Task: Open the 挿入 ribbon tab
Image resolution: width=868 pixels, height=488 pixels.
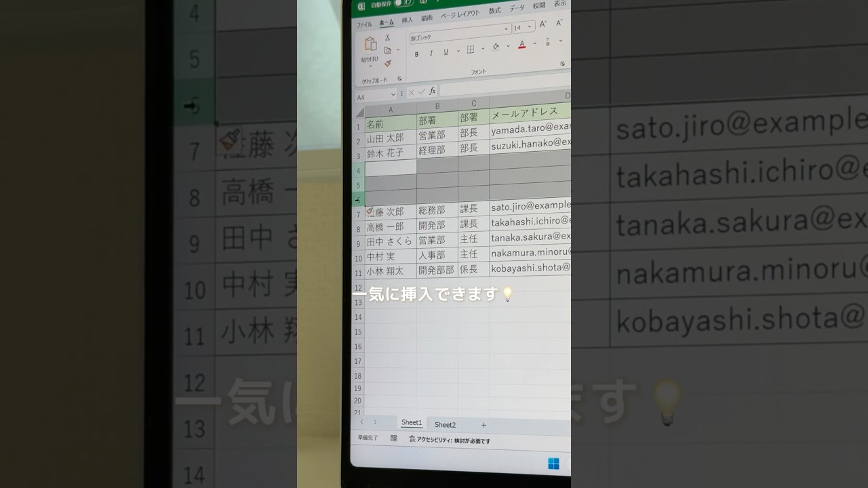Action: (x=408, y=20)
